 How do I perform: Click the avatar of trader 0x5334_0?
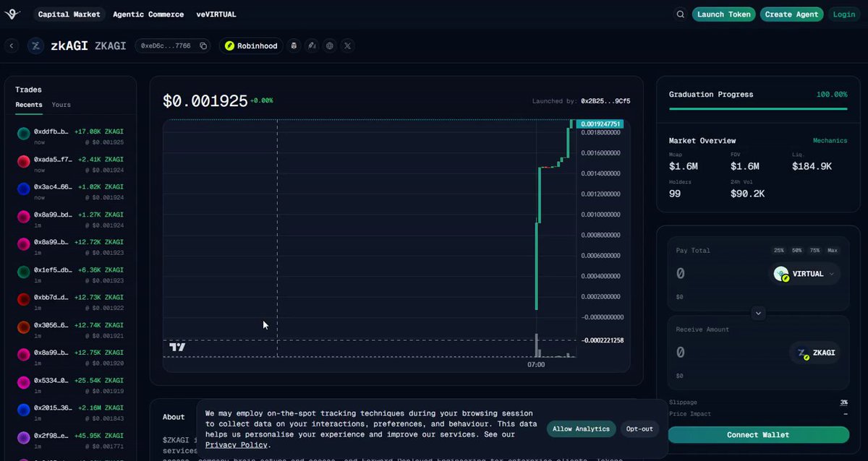coord(23,382)
